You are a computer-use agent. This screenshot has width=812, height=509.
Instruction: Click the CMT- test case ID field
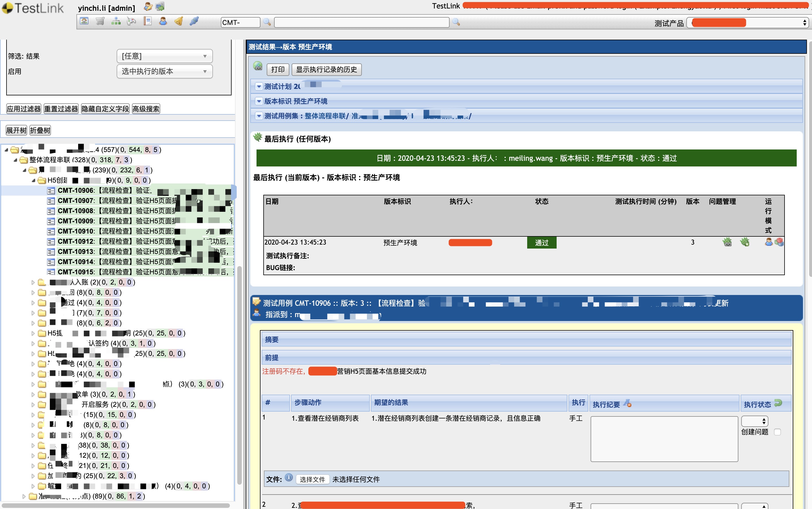(x=240, y=23)
